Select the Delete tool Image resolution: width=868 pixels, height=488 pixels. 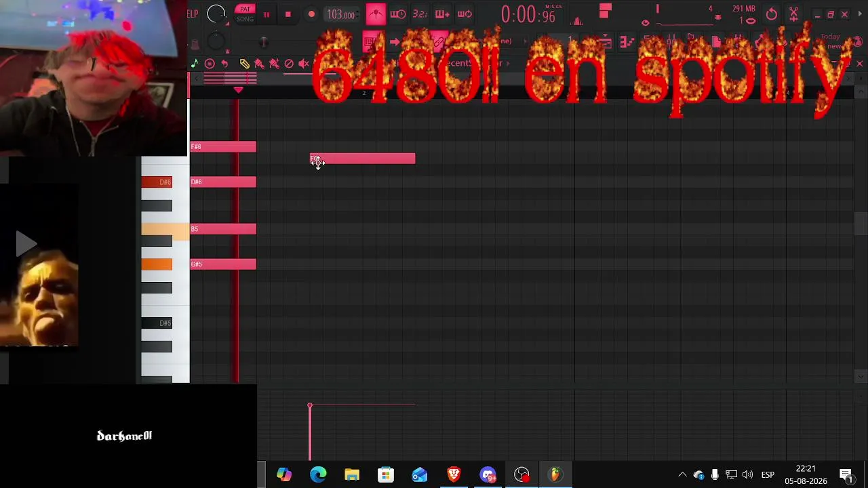point(289,64)
